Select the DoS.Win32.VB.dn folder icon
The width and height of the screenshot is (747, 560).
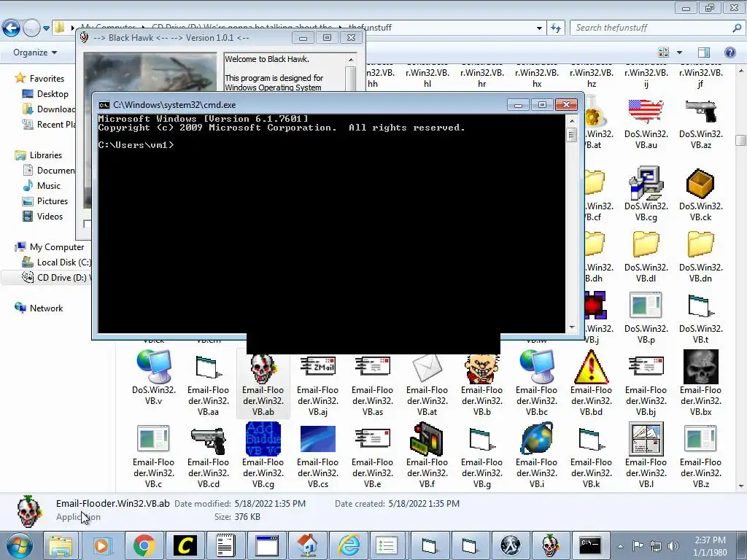700,245
